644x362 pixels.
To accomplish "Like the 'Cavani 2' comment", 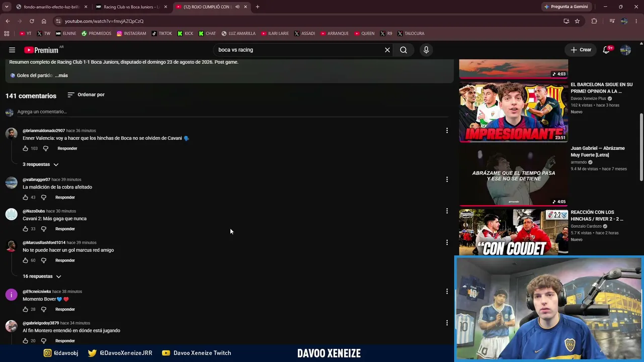I will 25,229.
